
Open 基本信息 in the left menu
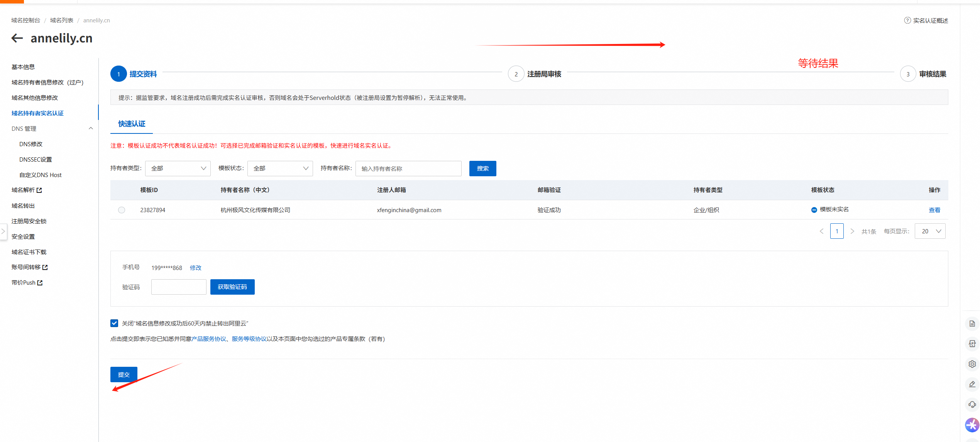pyautogui.click(x=23, y=67)
